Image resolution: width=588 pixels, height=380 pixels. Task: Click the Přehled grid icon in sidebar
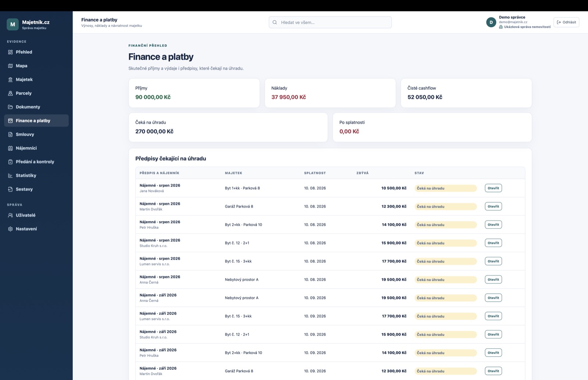pos(10,52)
